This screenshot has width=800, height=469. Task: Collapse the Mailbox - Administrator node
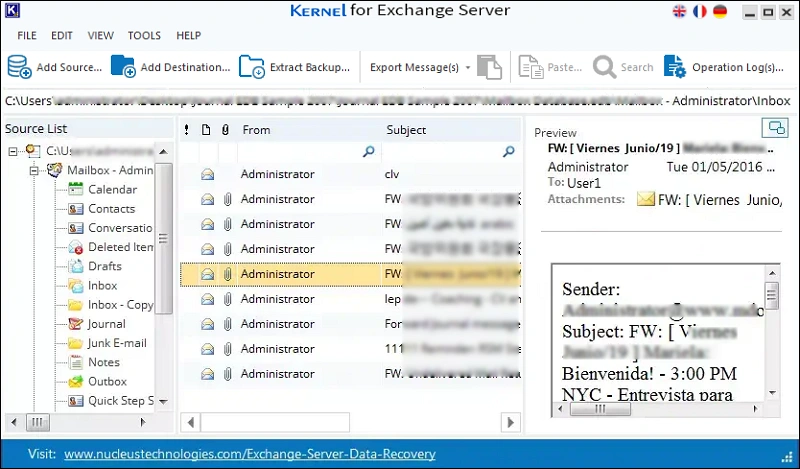34,170
